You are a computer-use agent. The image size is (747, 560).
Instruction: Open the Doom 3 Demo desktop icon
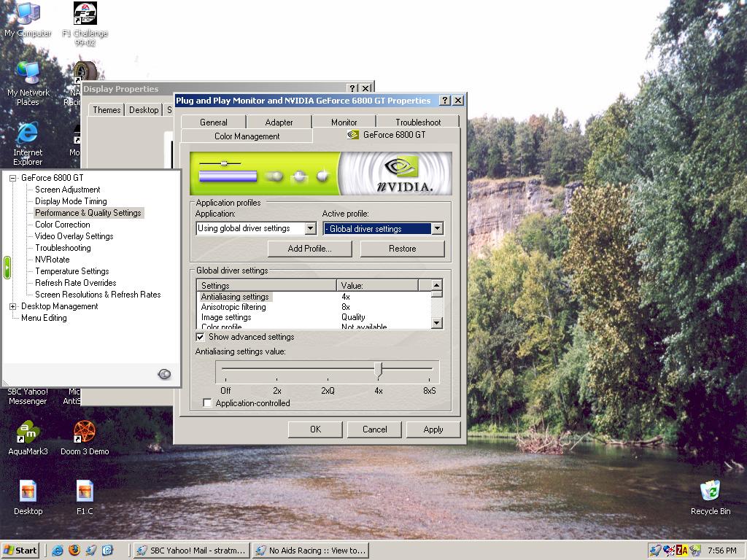(85, 432)
